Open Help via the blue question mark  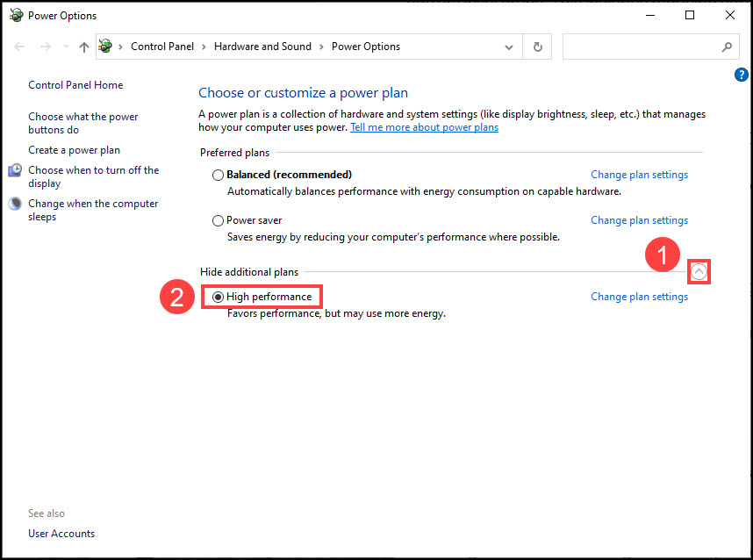click(742, 75)
